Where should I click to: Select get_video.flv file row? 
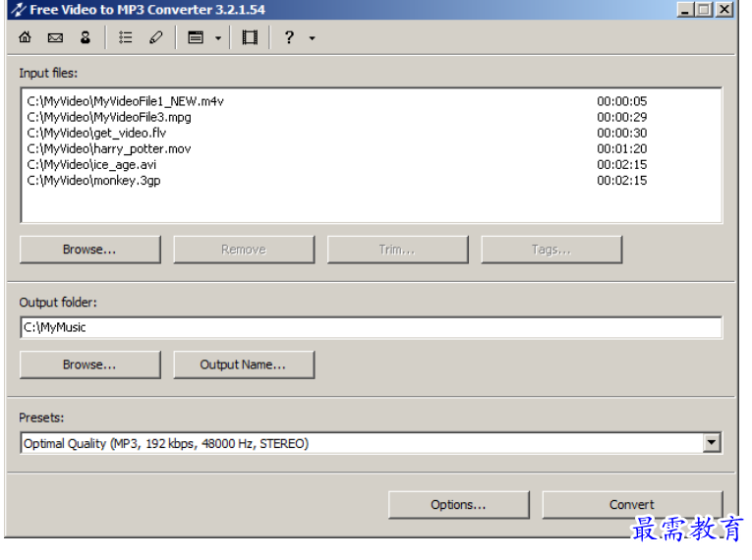click(x=96, y=133)
